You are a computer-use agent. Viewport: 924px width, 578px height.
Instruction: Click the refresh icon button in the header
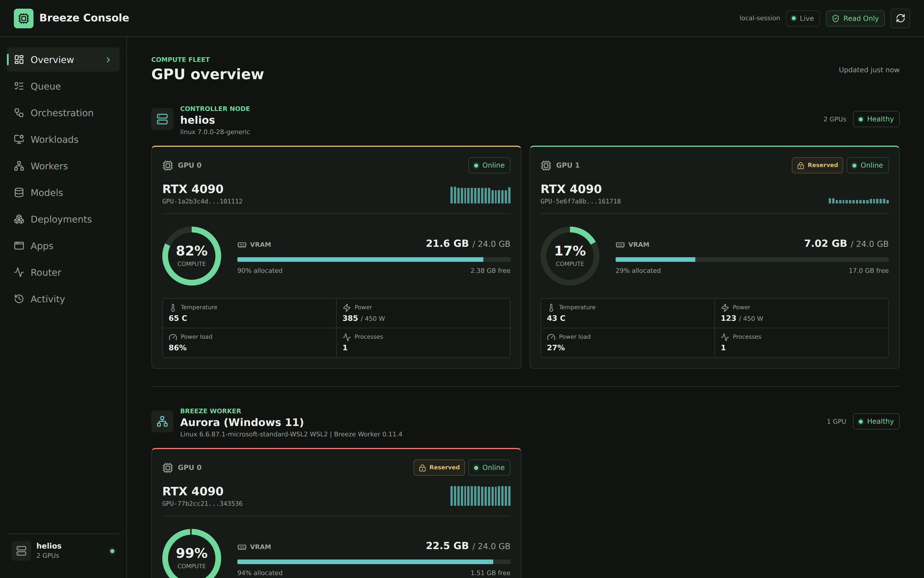(x=900, y=18)
